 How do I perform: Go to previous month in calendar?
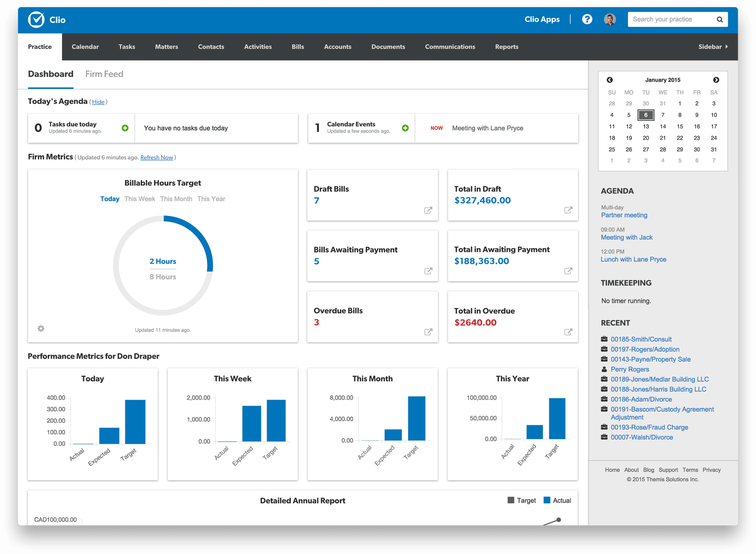tap(610, 80)
